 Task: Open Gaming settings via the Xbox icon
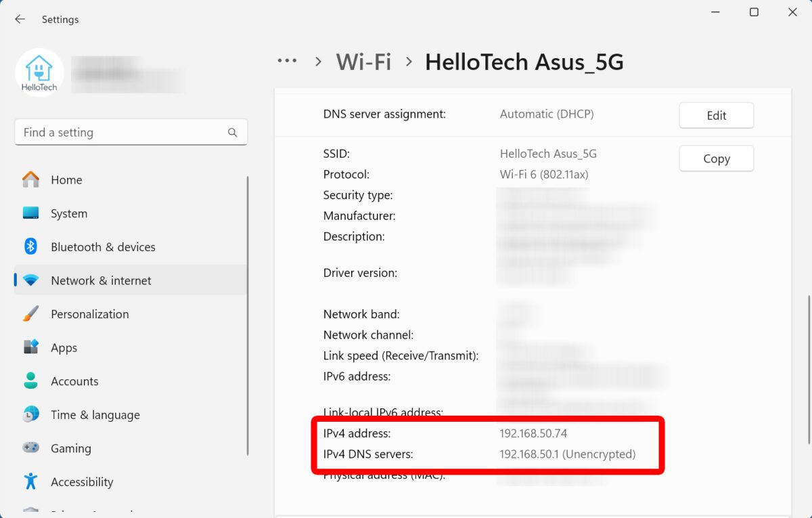30,448
